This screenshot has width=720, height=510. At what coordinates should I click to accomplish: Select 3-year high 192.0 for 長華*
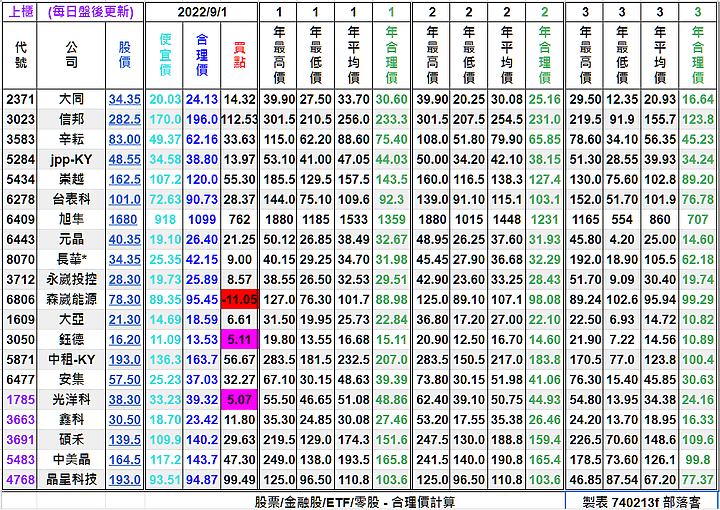click(x=585, y=259)
